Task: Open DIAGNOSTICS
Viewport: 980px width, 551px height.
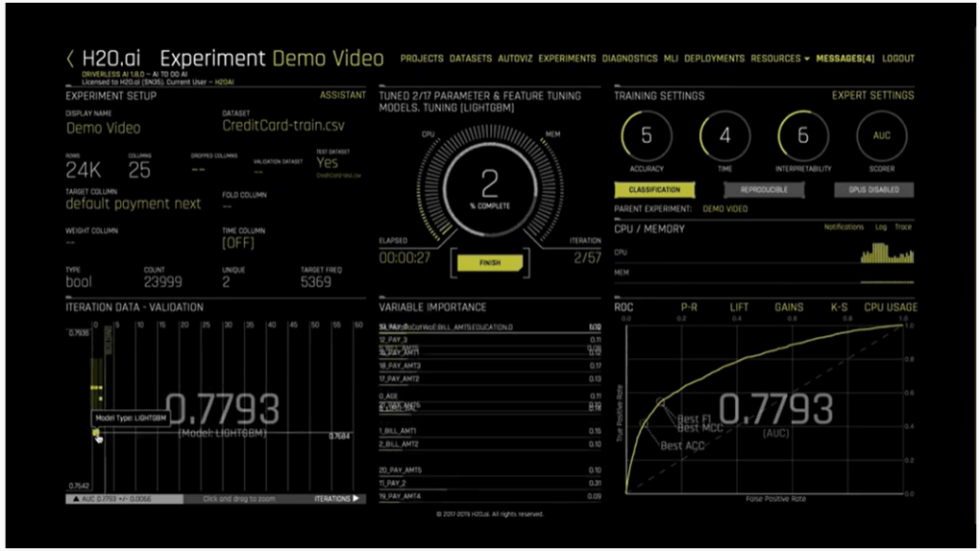Action: click(x=629, y=59)
